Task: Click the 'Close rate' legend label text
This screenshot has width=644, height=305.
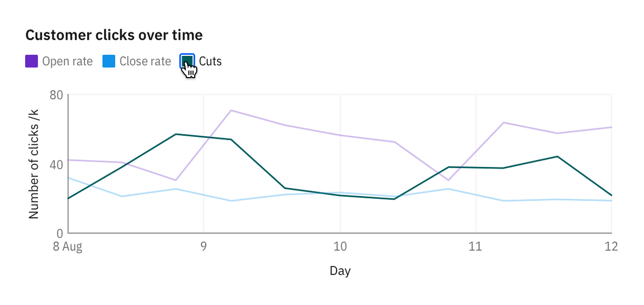Action: click(x=145, y=61)
